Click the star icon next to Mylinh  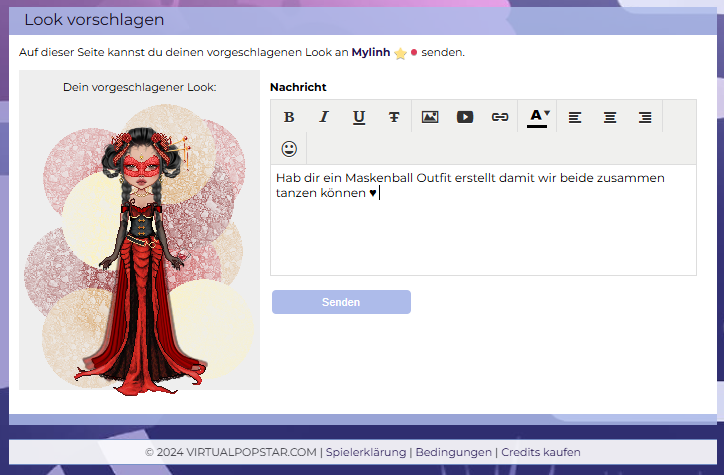400,53
